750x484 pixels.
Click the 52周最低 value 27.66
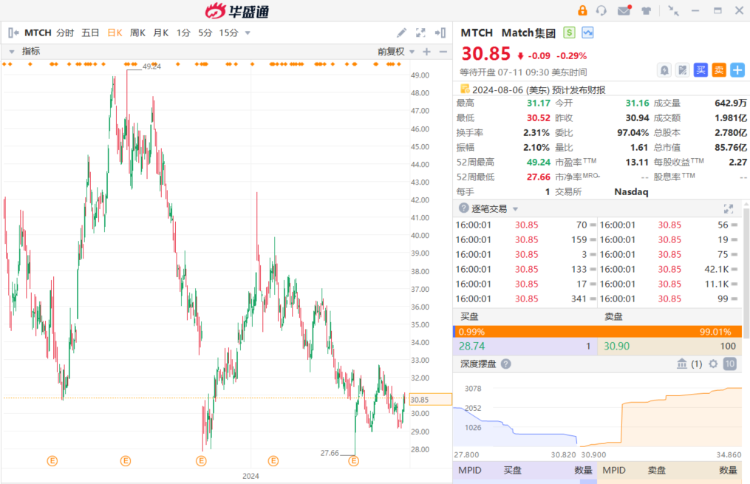pos(539,177)
